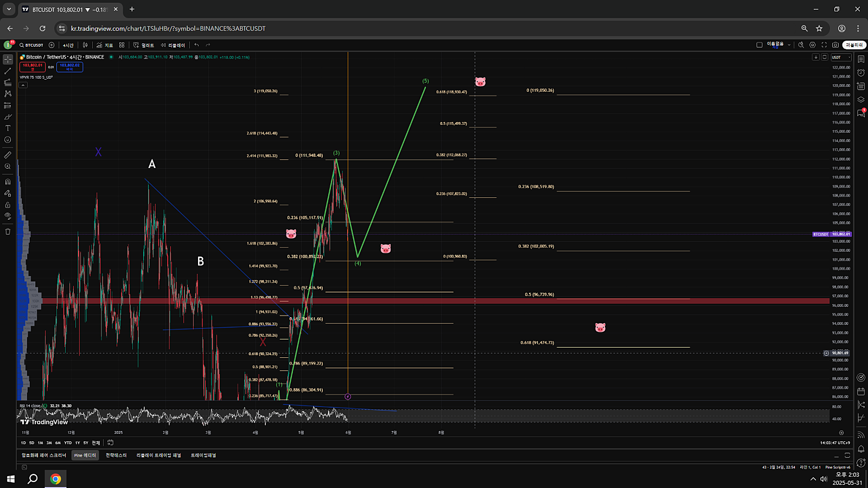This screenshot has width=868, height=488.
Task: Click the blue buy price 103,802.02 button
Action: click(69, 67)
